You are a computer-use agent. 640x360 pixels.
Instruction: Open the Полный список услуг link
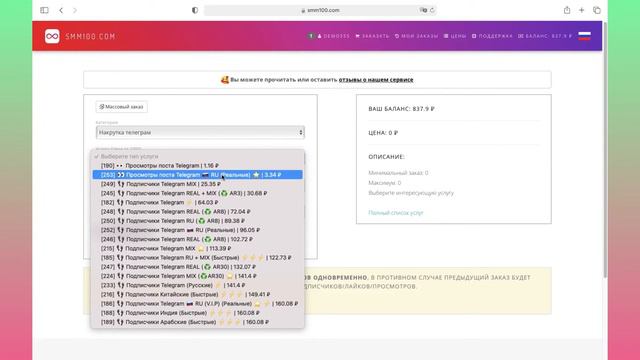point(396,213)
